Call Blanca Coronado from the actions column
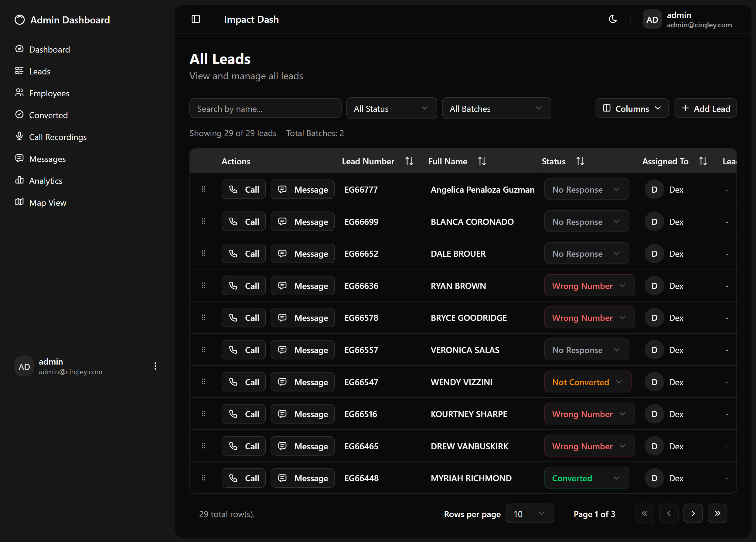Viewport: 756px width, 542px height. 244,221
